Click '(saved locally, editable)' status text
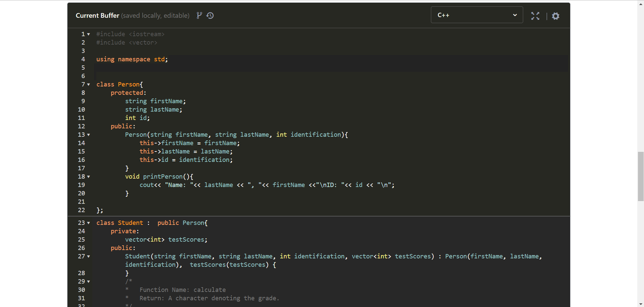Image resolution: width=644 pixels, height=307 pixels. pyautogui.click(x=155, y=15)
